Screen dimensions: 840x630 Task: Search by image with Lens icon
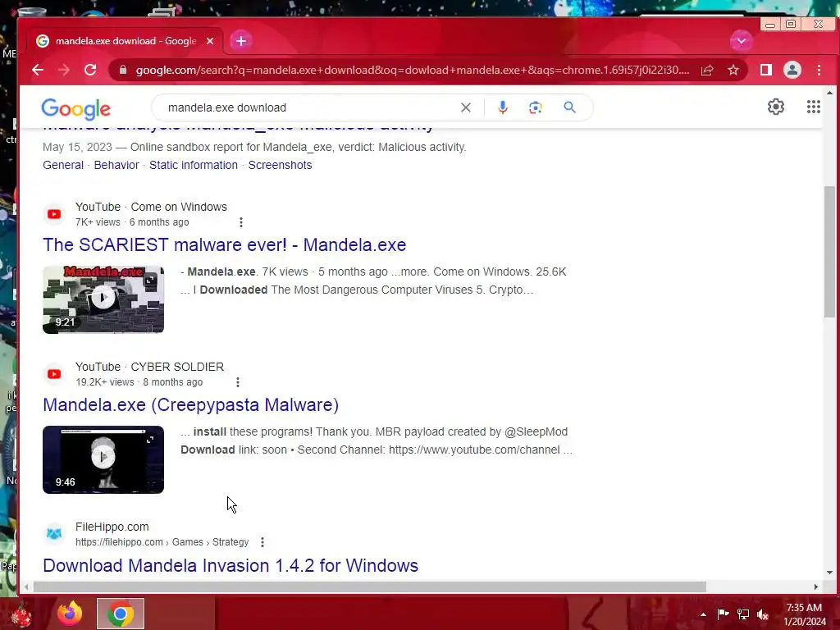[535, 107]
